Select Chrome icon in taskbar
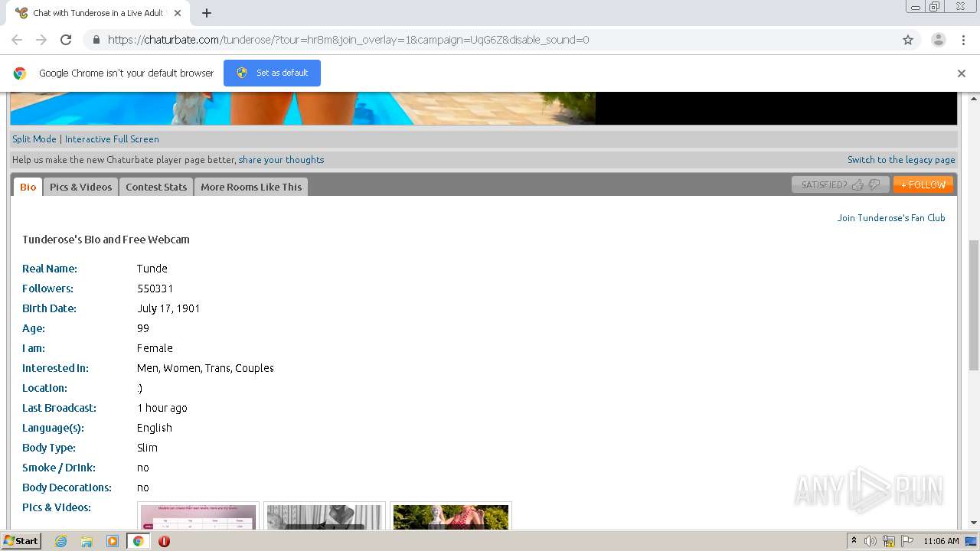 (138, 541)
